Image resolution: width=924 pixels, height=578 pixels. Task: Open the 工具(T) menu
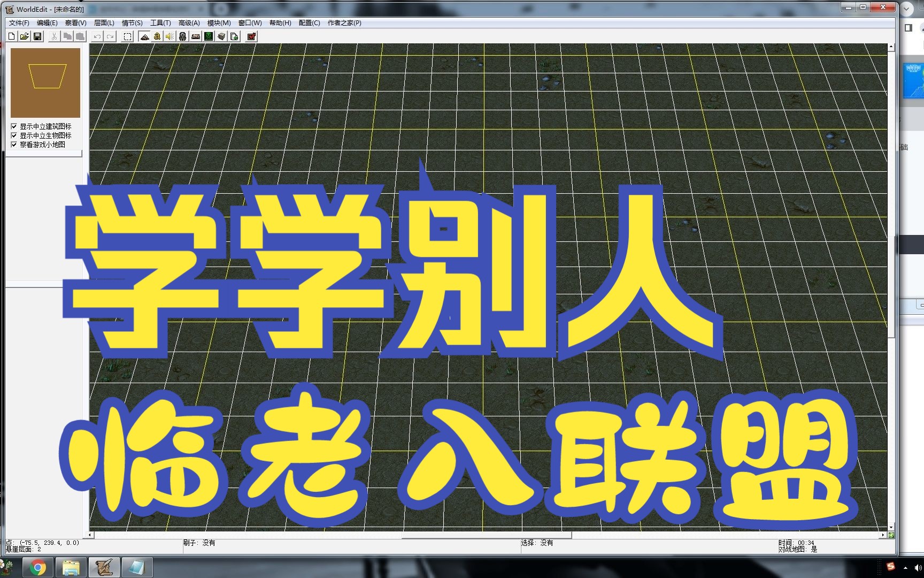tap(160, 23)
